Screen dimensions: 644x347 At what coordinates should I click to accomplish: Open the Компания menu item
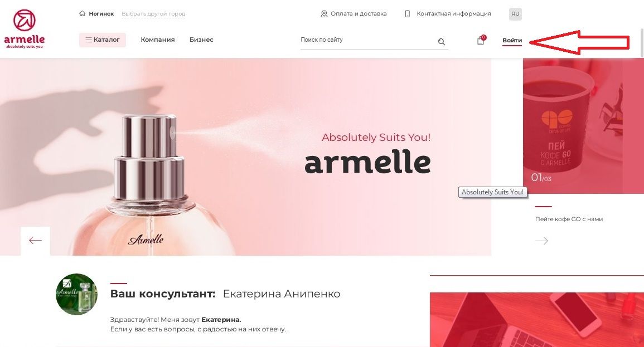pos(158,40)
